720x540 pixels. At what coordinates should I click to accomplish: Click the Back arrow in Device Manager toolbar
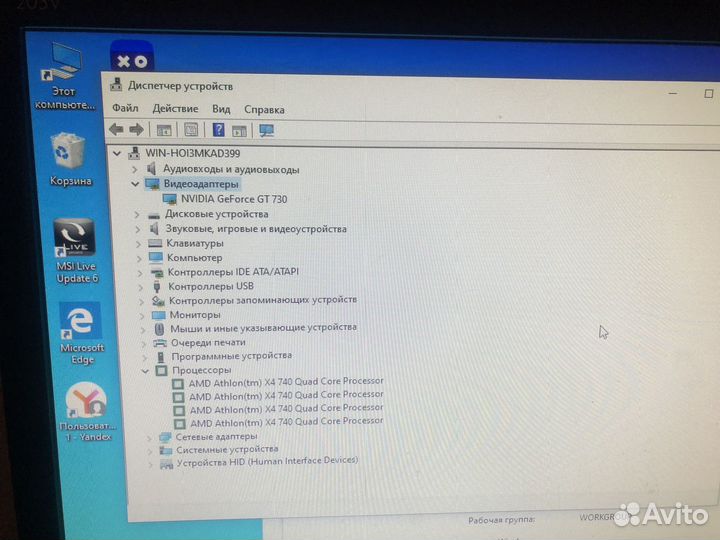[x=116, y=130]
